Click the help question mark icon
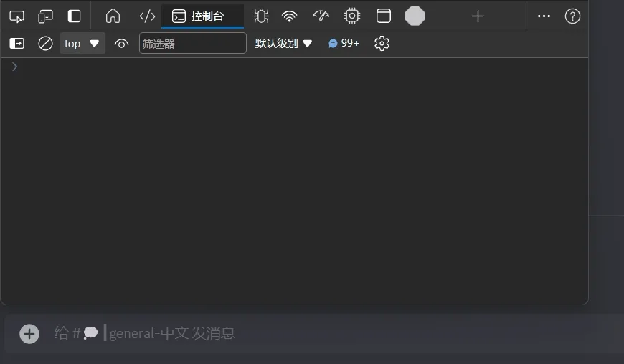The height and width of the screenshot is (364, 624). pos(572,16)
